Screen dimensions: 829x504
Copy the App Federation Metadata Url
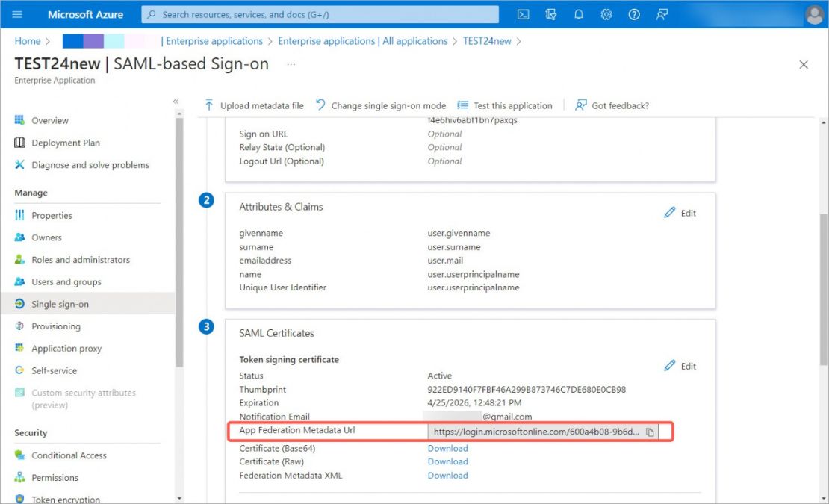point(650,432)
